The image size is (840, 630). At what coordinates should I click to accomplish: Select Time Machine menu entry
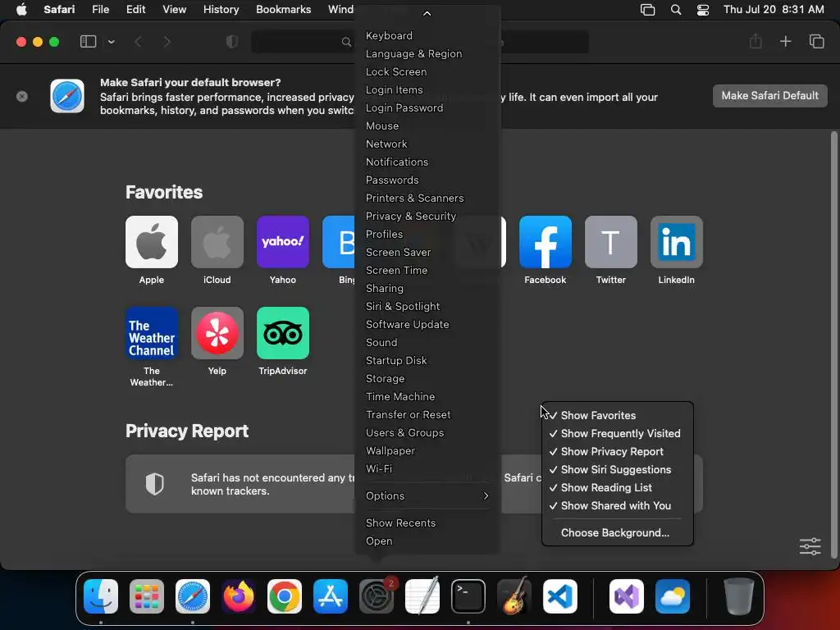(x=427, y=396)
